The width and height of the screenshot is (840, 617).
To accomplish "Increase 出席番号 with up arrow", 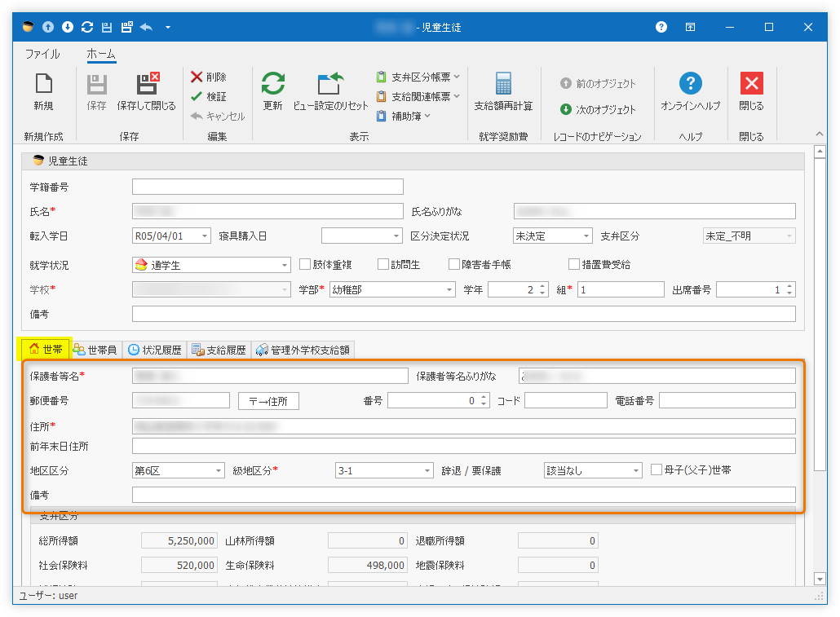I will tap(789, 287).
